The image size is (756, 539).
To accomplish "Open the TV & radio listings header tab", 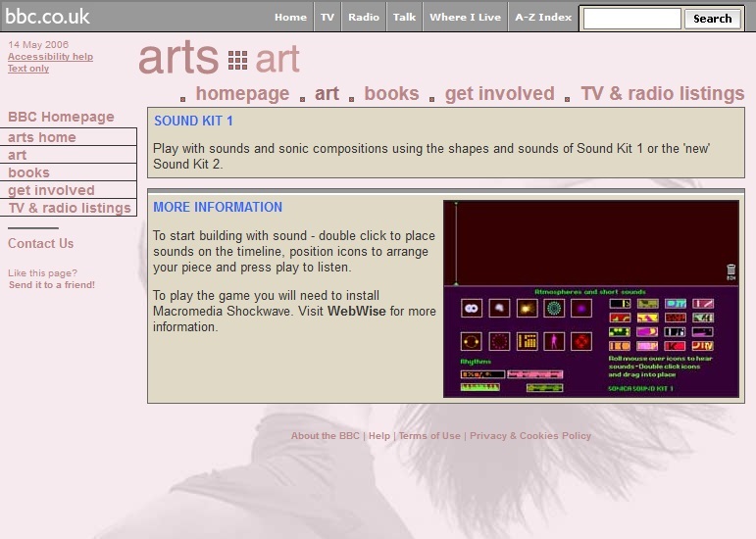I will pyautogui.click(x=662, y=94).
